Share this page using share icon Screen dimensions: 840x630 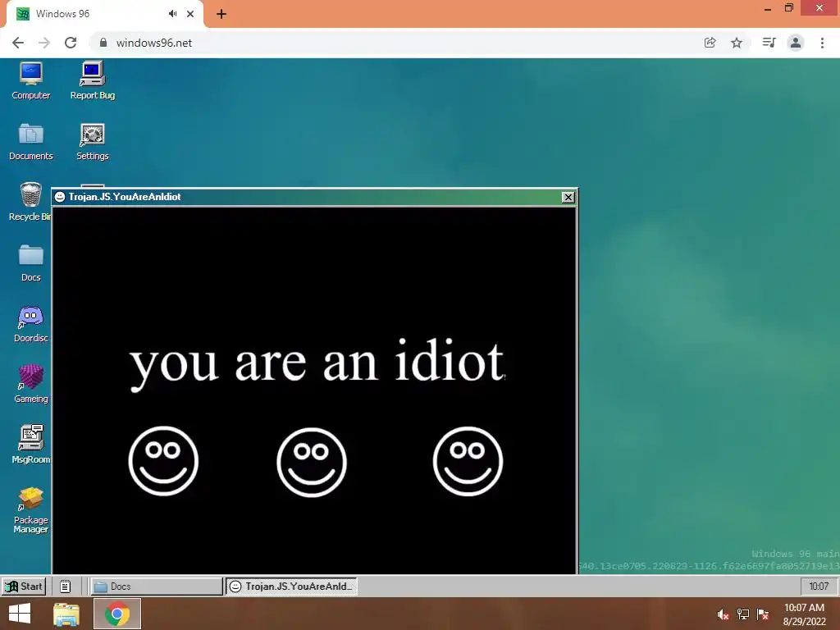tap(710, 43)
